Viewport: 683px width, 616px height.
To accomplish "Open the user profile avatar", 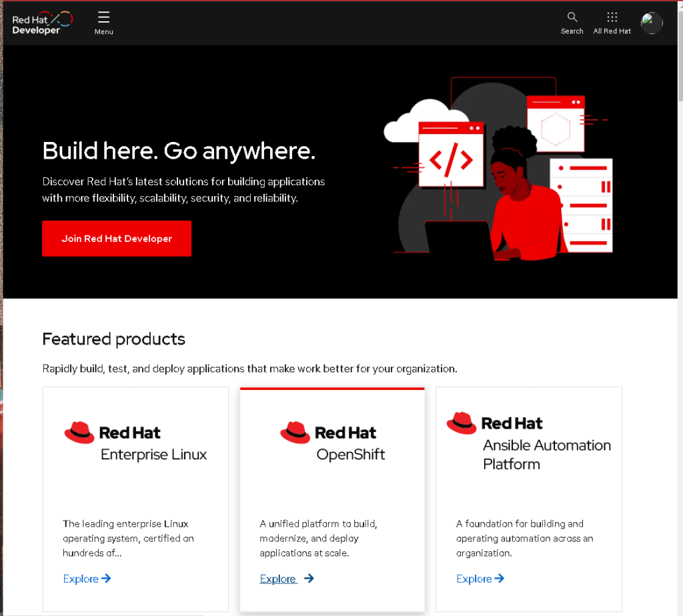I will [x=651, y=23].
